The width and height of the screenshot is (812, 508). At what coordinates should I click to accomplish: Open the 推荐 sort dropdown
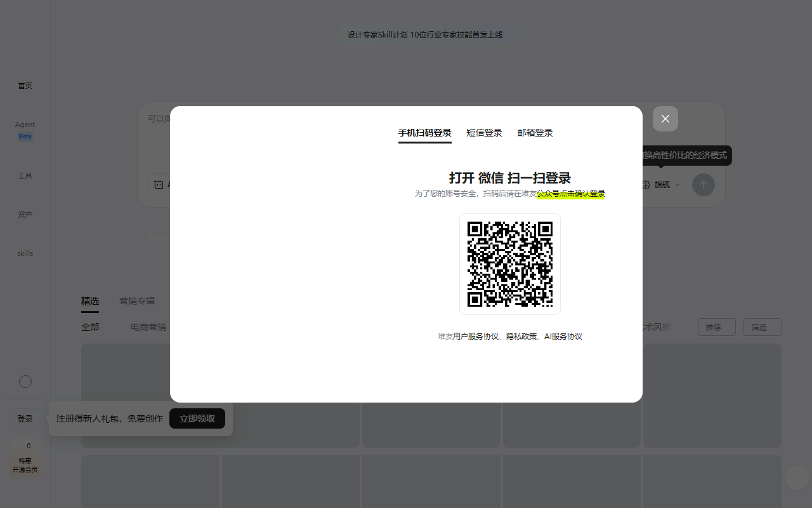tap(716, 327)
